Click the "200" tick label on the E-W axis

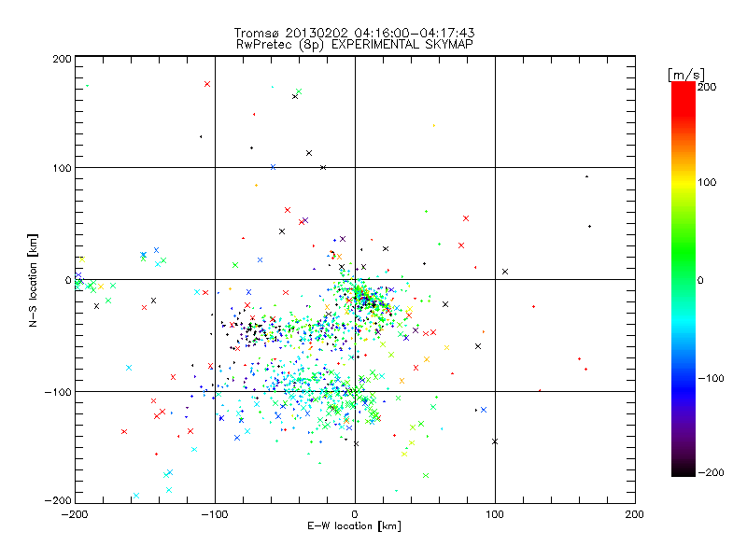(635, 514)
